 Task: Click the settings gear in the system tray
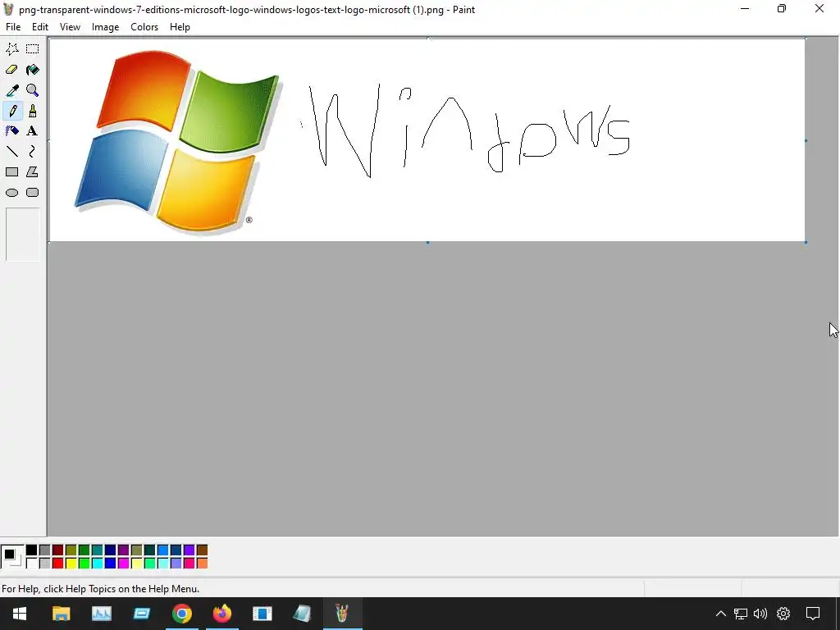[783, 614]
